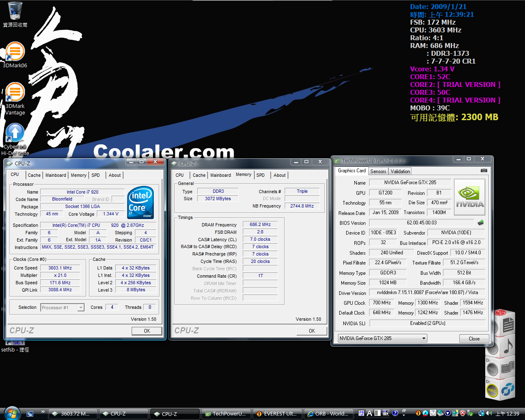Select the Graphics Card tab in GPU-Z

352,171
